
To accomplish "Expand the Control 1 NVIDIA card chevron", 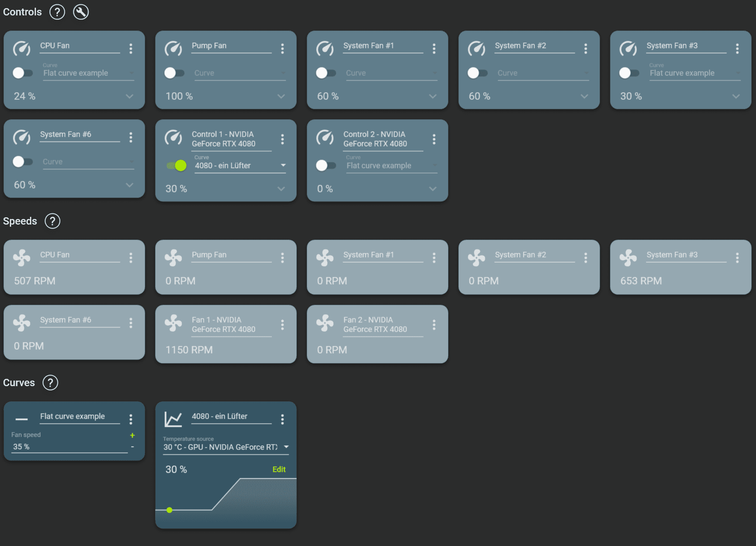I will point(281,189).
